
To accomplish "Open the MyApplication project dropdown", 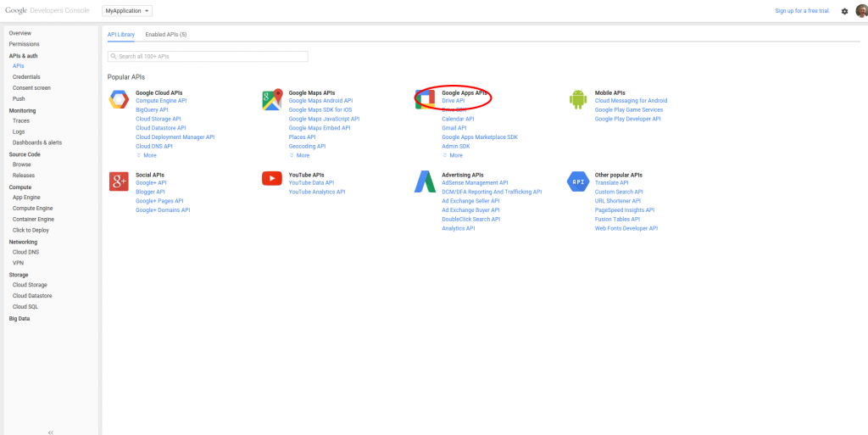I will coord(127,11).
